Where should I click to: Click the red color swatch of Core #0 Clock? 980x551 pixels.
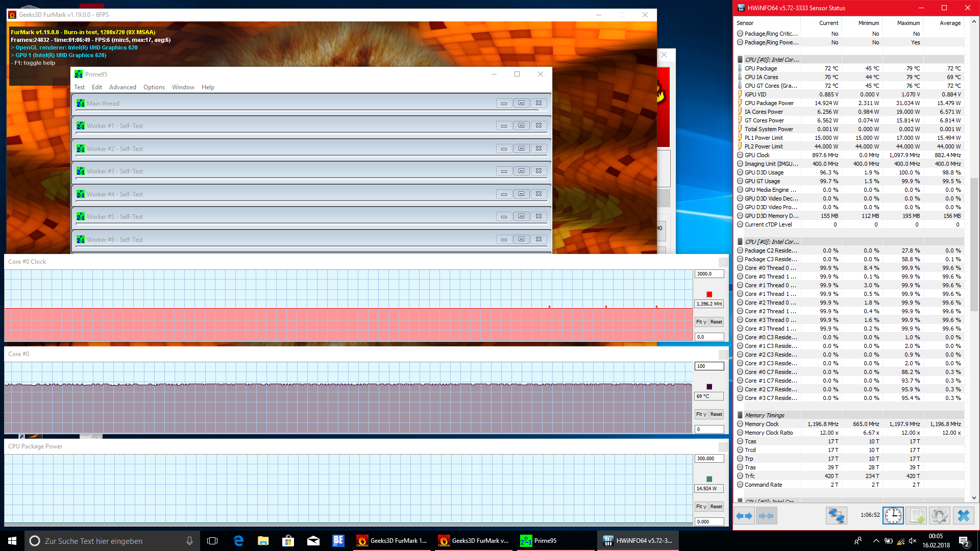click(x=709, y=294)
